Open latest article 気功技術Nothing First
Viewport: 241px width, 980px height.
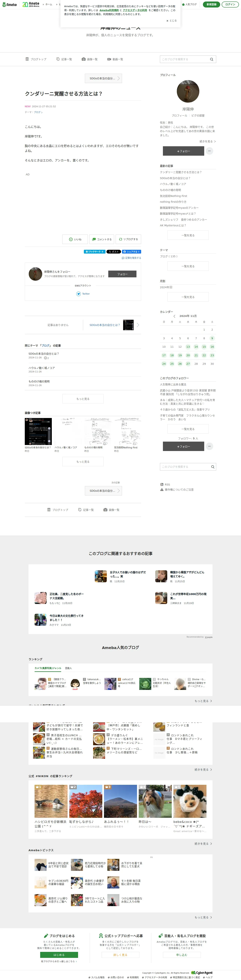point(174,196)
